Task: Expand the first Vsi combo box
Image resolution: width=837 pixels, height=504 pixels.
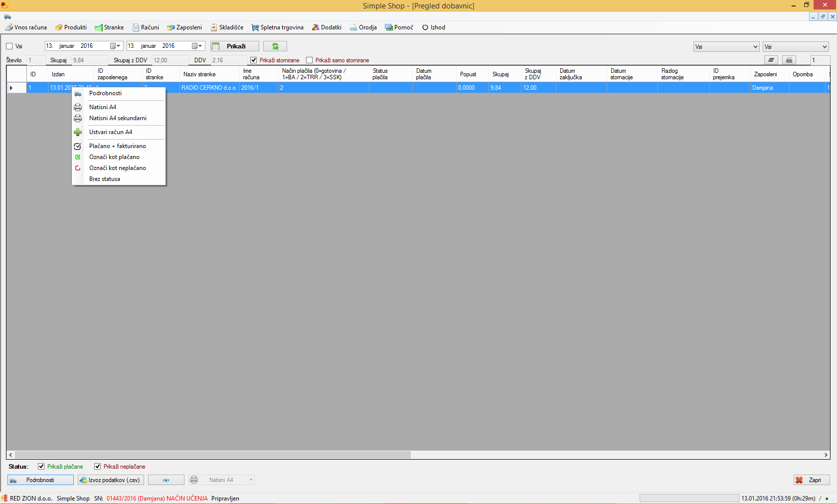Action: click(755, 47)
